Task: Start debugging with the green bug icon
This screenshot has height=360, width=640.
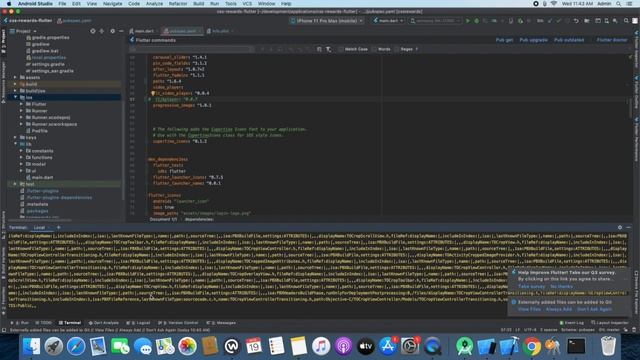Action: pos(476,20)
